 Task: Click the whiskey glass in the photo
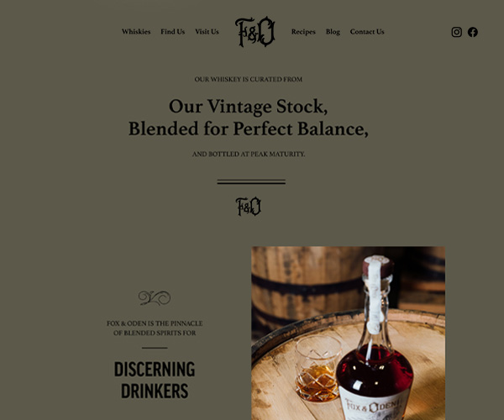coord(318,368)
